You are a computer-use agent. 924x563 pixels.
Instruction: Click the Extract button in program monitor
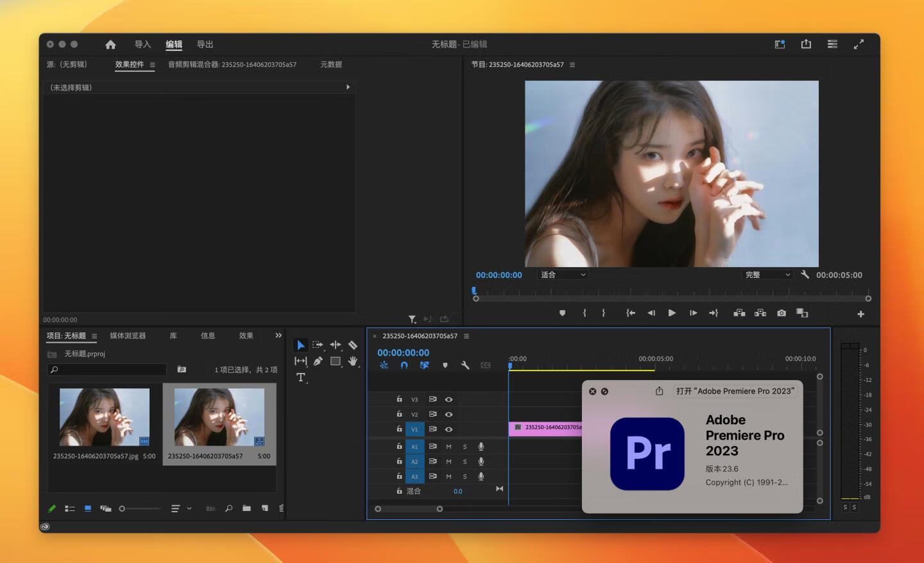(760, 313)
